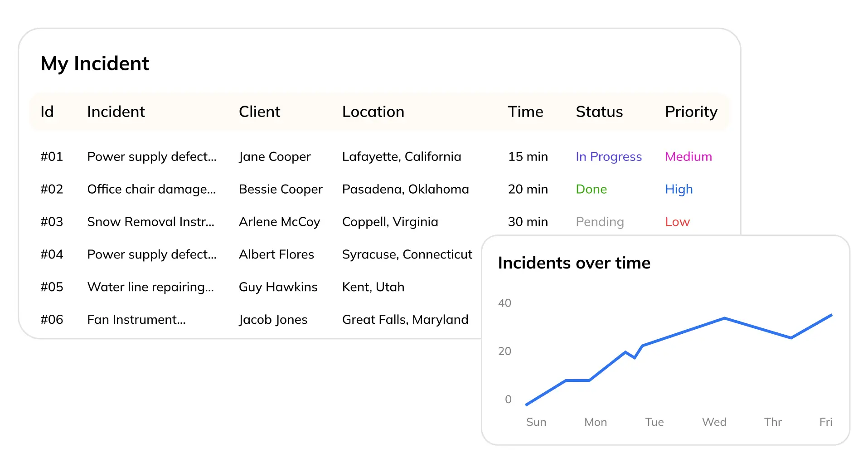Click the Pending status
The width and height of the screenshot is (868, 473).
tap(600, 222)
